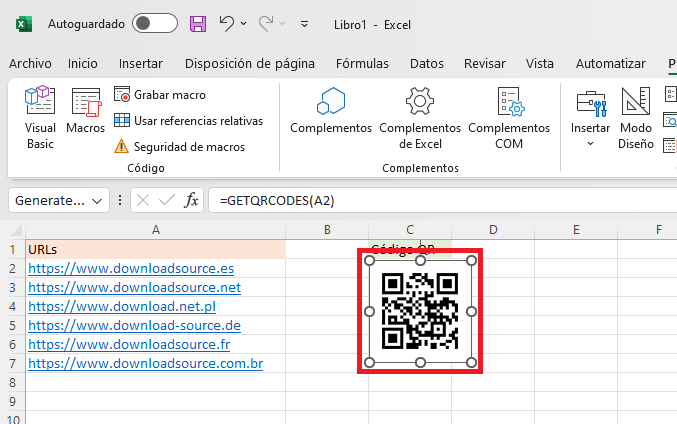This screenshot has width=677, height=424.
Task: Select row 1 header
Action: click(x=13, y=250)
